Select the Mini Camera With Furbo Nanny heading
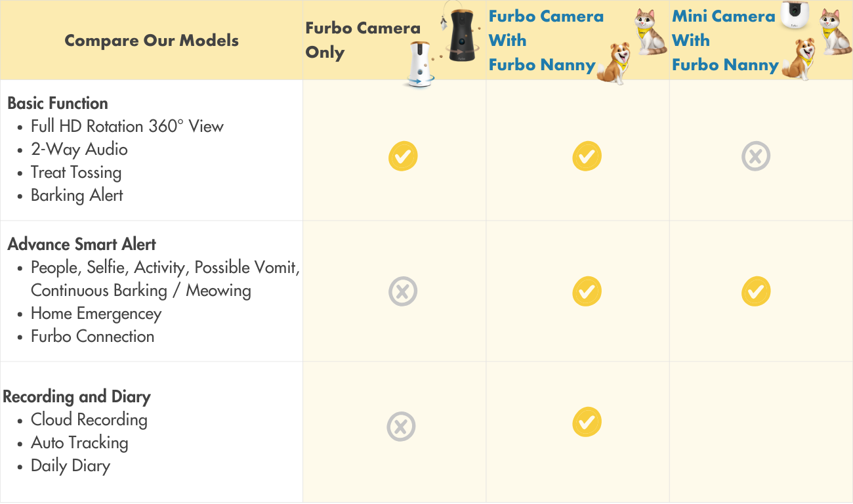The image size is (853, 504). pyautogui.click(x=724, y=41)
